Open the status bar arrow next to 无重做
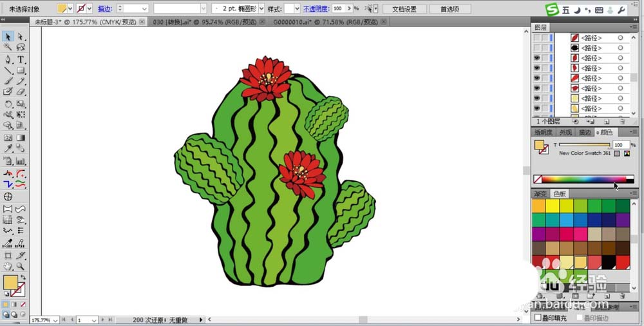 201,320
